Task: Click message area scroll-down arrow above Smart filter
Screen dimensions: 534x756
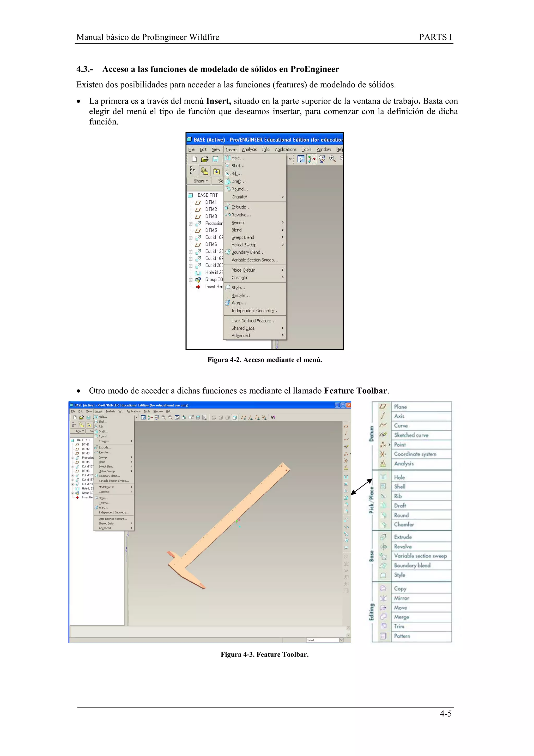Action: click(348, 635)
